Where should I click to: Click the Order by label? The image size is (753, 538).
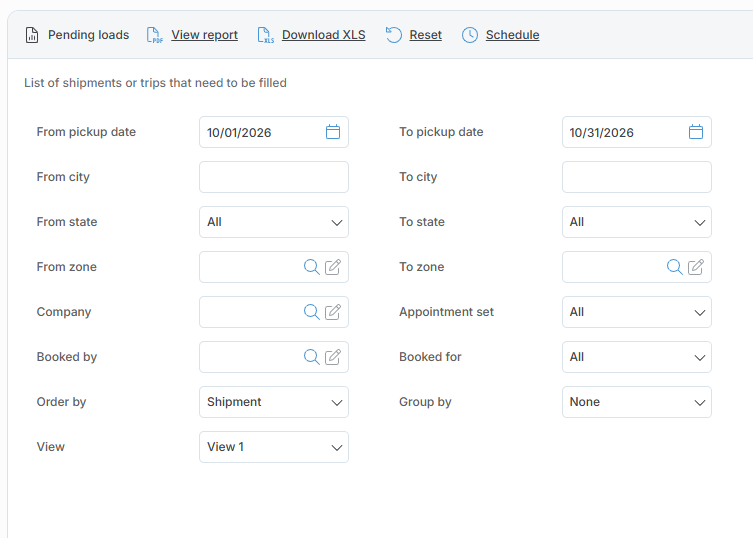tap(61, 402)
